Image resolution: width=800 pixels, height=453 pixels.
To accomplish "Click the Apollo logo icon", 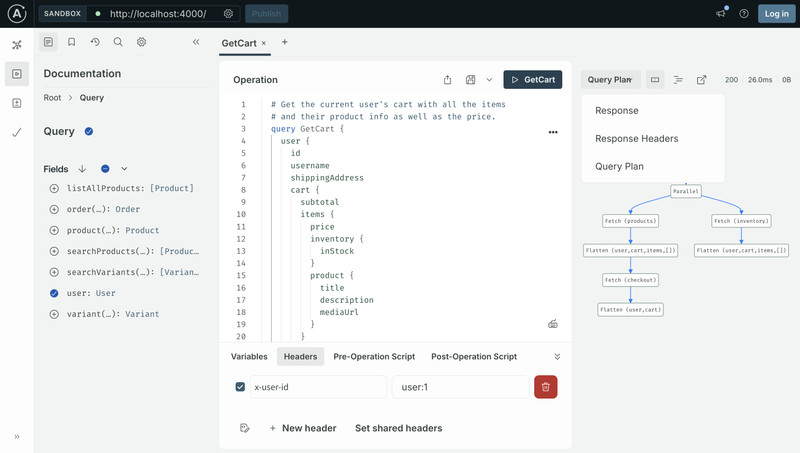I will (x=17, y=14).
